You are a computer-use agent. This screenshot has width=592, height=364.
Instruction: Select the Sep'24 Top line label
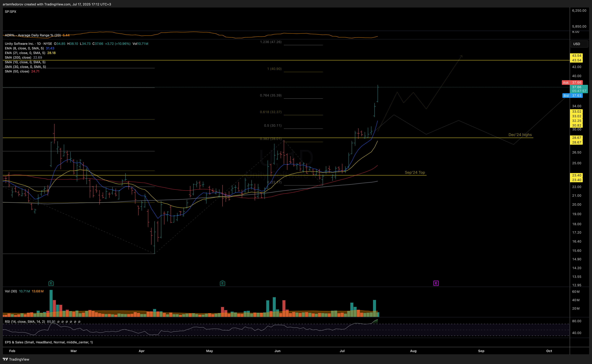coord(415,172)
